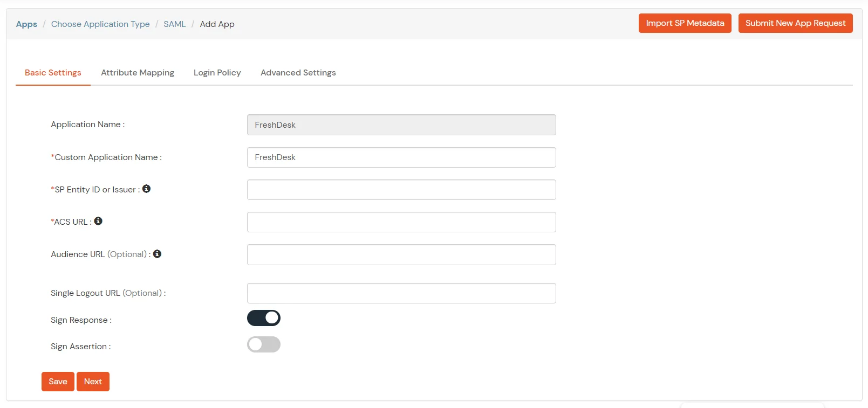The image size is (868, 408).
Task: Click the disabled Application Name field
Action: (401, 125)
